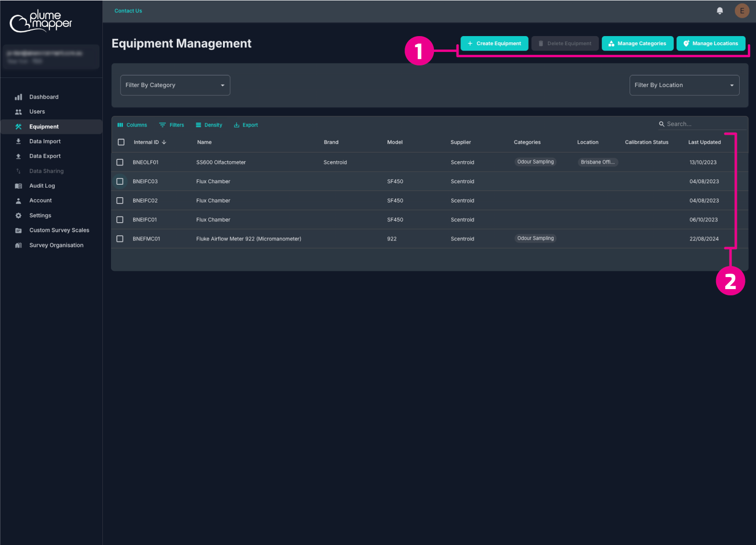Click the Users people icon

pos(18,112)
